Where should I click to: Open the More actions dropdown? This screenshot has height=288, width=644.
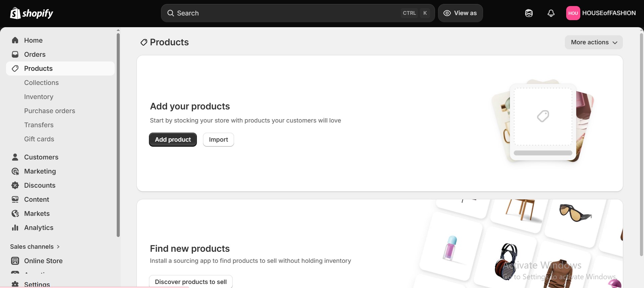point(594,42)
